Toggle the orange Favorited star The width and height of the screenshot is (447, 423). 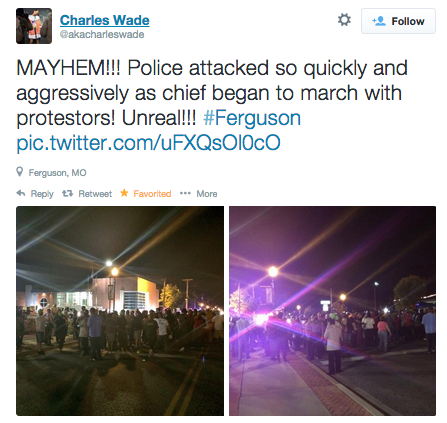(x=124, y=193)
